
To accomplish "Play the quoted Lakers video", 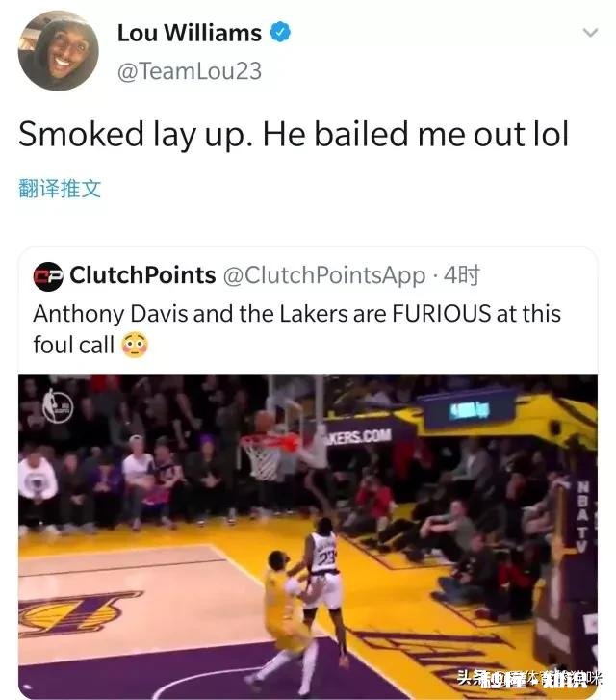I will pyautogui.click(x=308, y=534).
